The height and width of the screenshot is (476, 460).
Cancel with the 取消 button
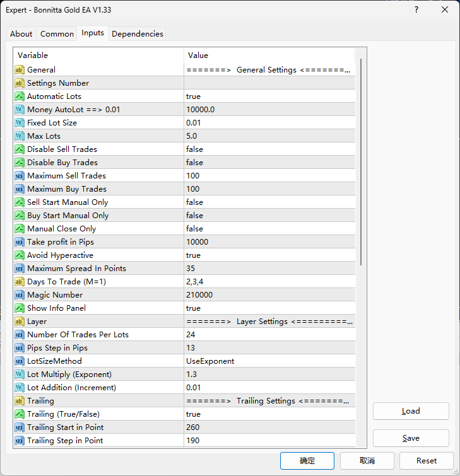(367, 461)
